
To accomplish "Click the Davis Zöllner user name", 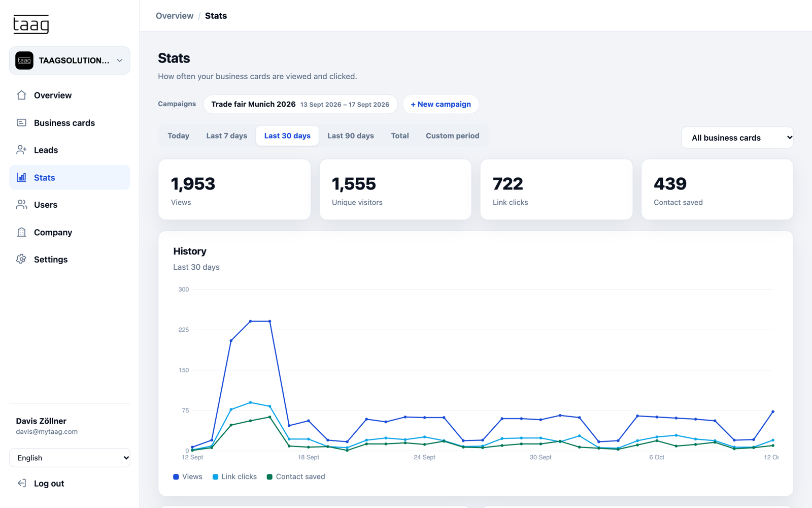I will pyautogui.click(x=41, y=421).
